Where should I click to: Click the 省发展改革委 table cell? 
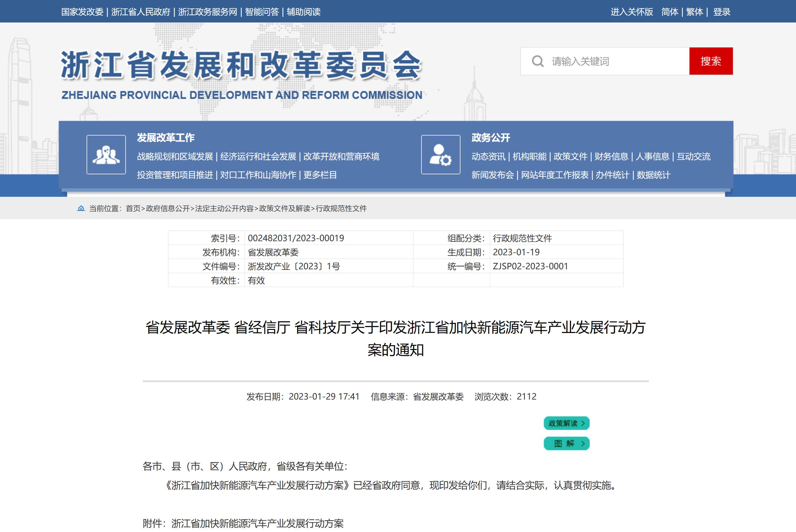(x=273, y=252)
